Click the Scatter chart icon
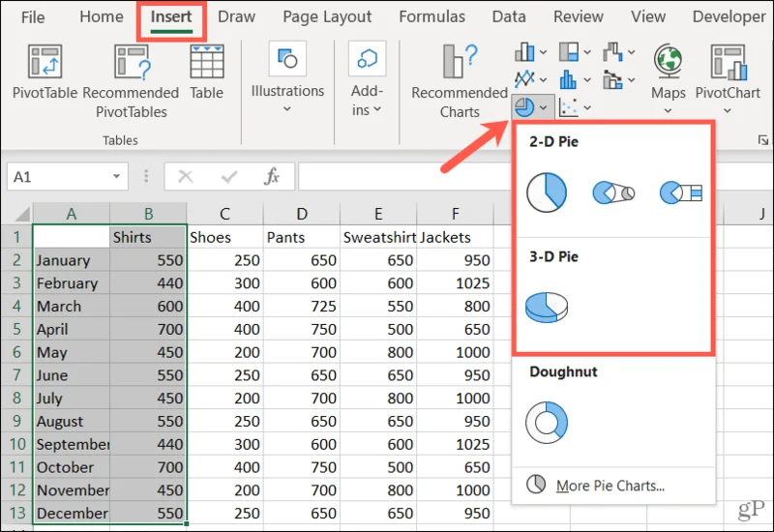This screenshot has height=532, width=774. 569,107
